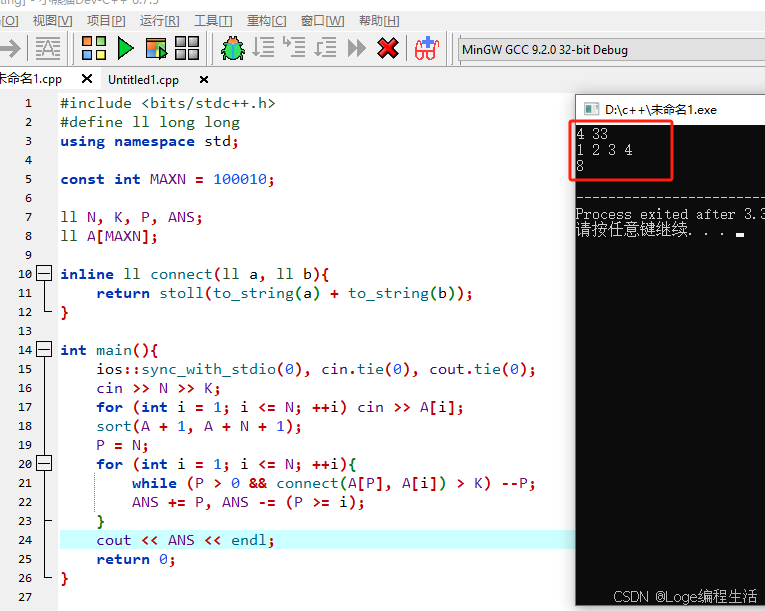This screenshot has width=765, height=611.
Task: Click the forward arrow navigation icon
Action: [10, 48]
